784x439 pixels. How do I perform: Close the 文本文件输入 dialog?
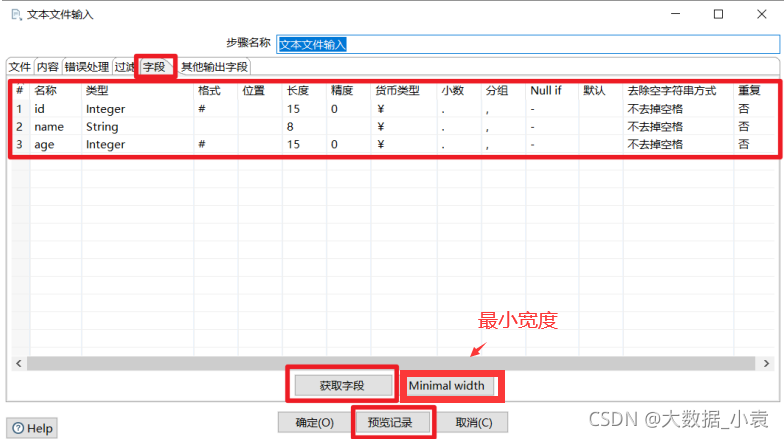(762, 14)
